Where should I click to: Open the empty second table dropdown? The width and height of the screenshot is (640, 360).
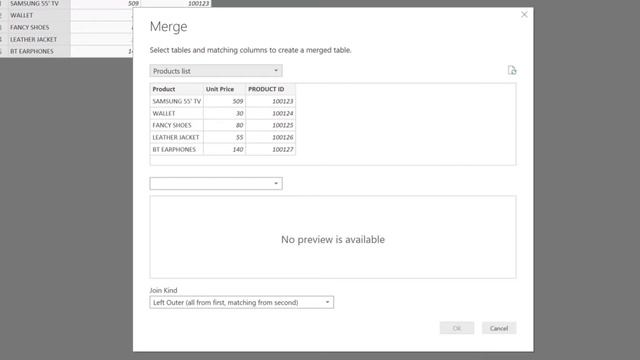[216, 183]
